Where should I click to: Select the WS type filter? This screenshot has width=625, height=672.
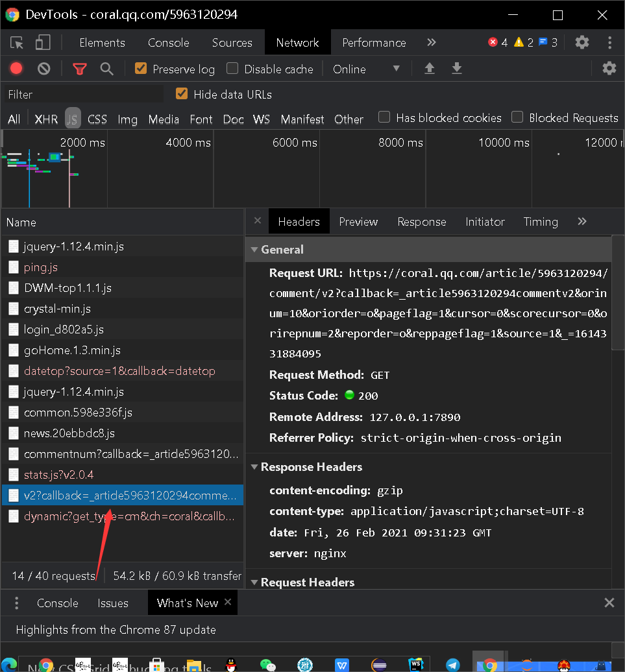click(261, 119)
